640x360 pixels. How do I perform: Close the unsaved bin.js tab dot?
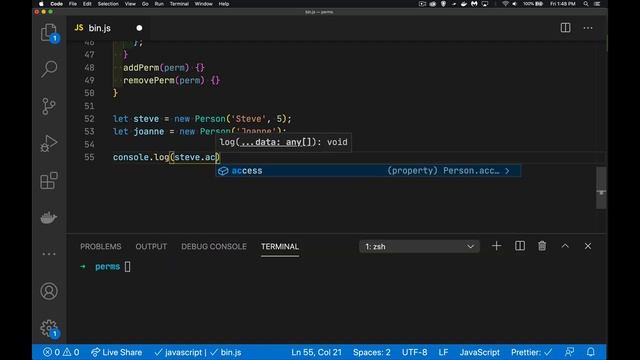pos(139,28)
